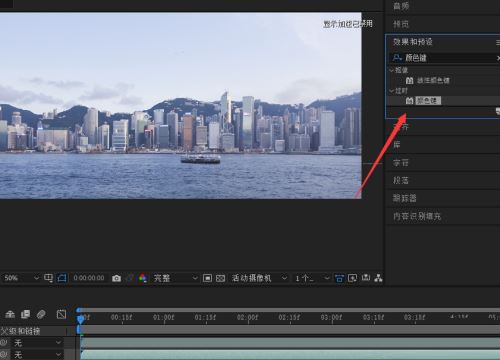The image size is (500, 360).
Task: Click the 0:00:00:00 current time field
Action: [x=89, y=278]
